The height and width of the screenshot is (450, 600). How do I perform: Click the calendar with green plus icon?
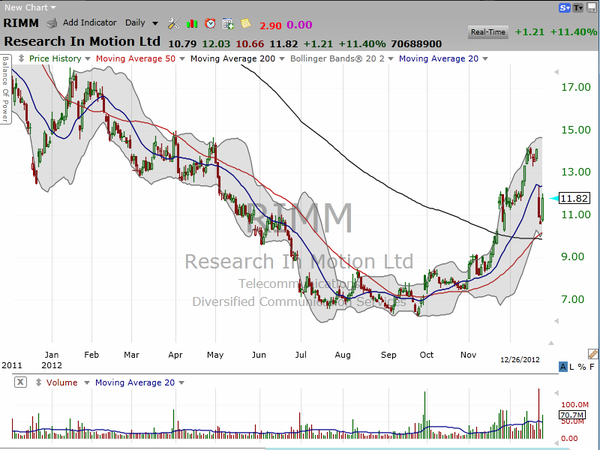click(228, 24)
